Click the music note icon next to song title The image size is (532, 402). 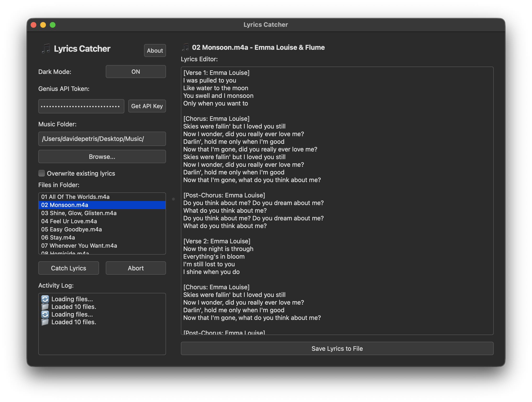185,47
